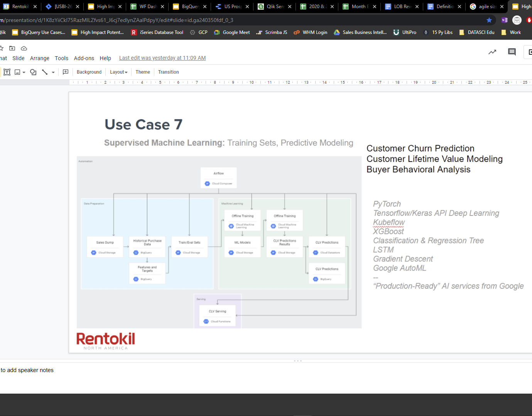Viewport: 532px width, 416px height.
Task: Open the Add-ons menu
Action: coord(84,58)
